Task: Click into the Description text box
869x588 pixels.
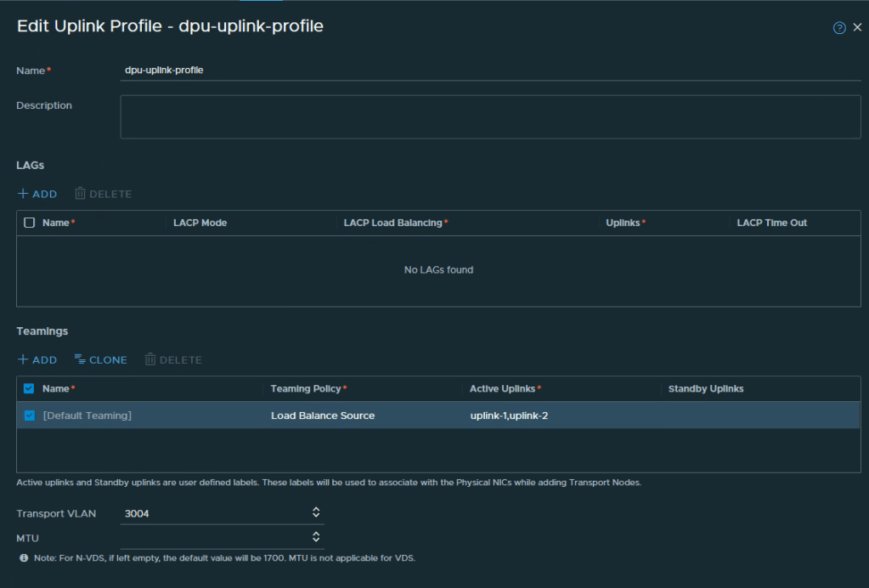Action: [x=491, y=116]
